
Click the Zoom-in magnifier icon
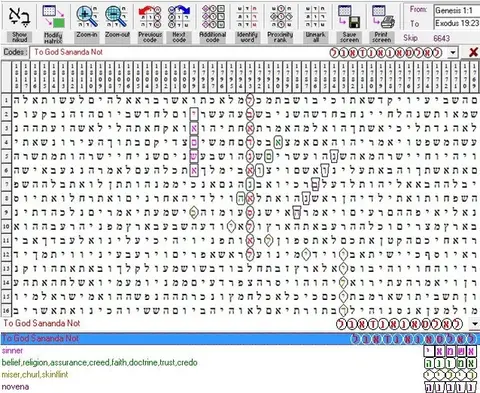pos(87,17)
